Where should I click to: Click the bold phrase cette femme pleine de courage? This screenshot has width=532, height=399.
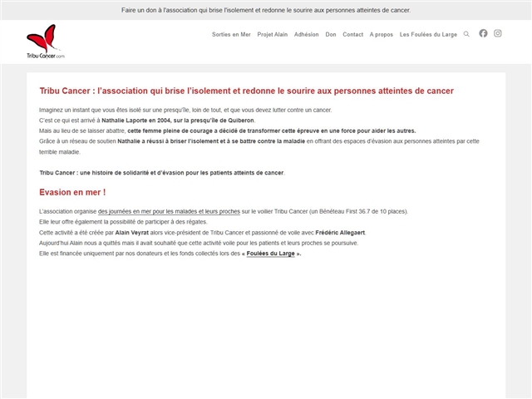point(272,131)
